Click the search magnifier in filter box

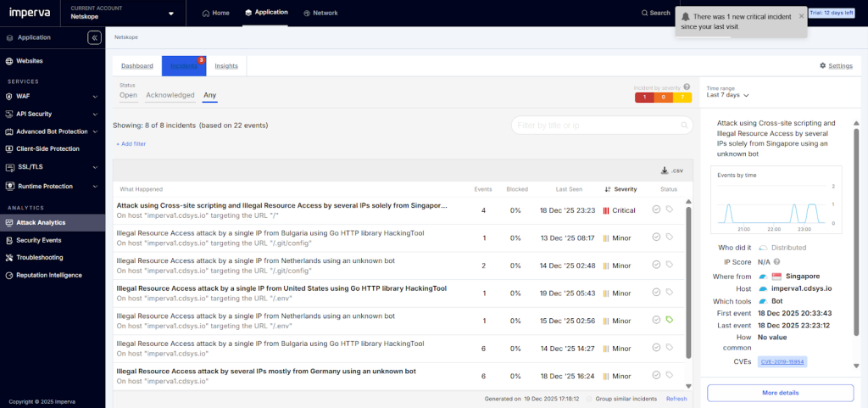tap(685, 126)
